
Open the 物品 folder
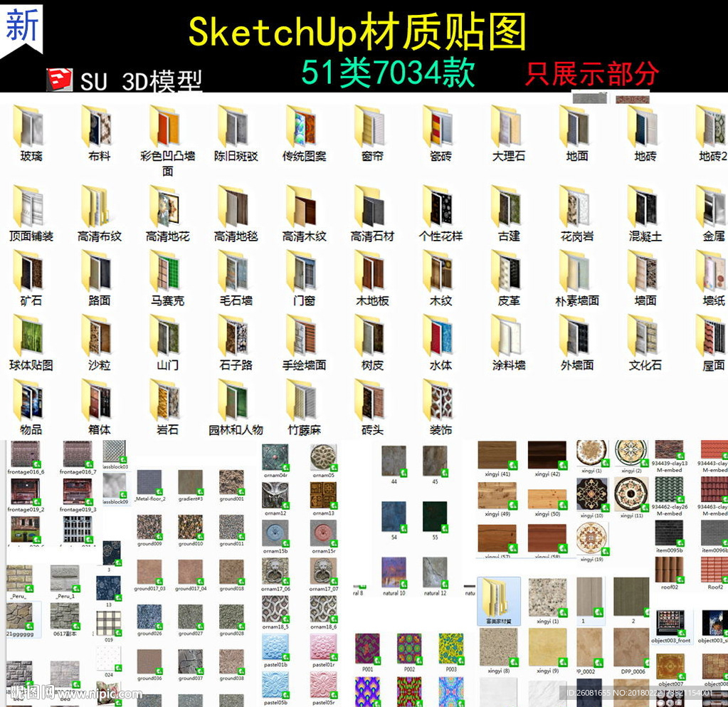coord(30,400)
